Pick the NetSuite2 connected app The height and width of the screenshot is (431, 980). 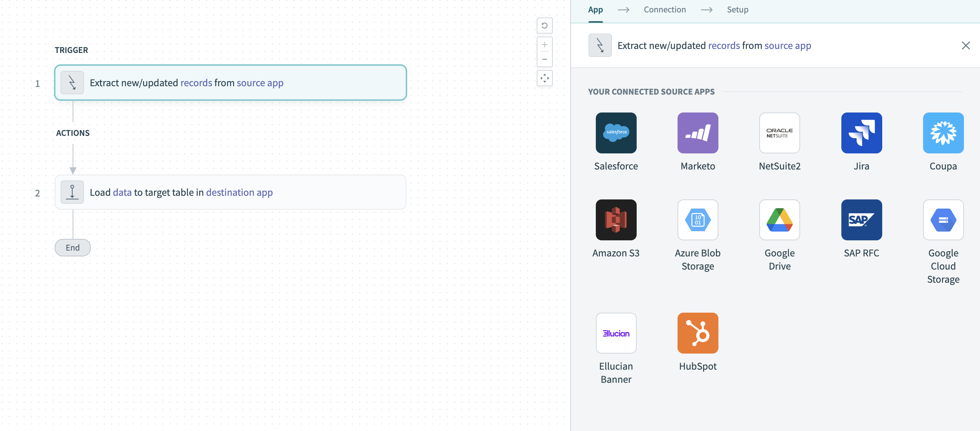(x=779, y=141)
